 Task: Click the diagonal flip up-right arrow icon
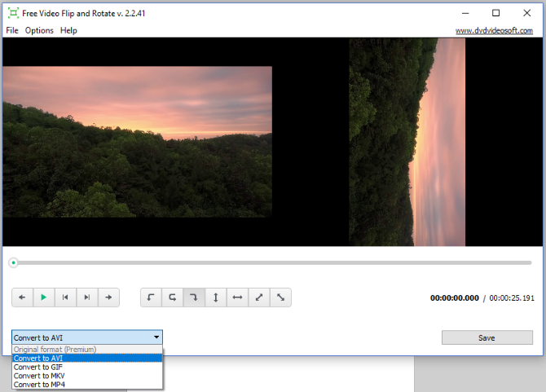259,297
